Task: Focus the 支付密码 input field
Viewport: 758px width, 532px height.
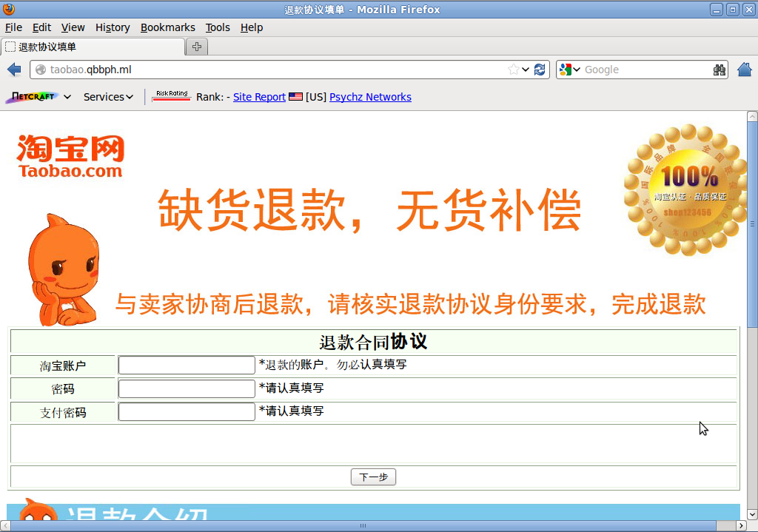Action: click(x=187, y=411)
